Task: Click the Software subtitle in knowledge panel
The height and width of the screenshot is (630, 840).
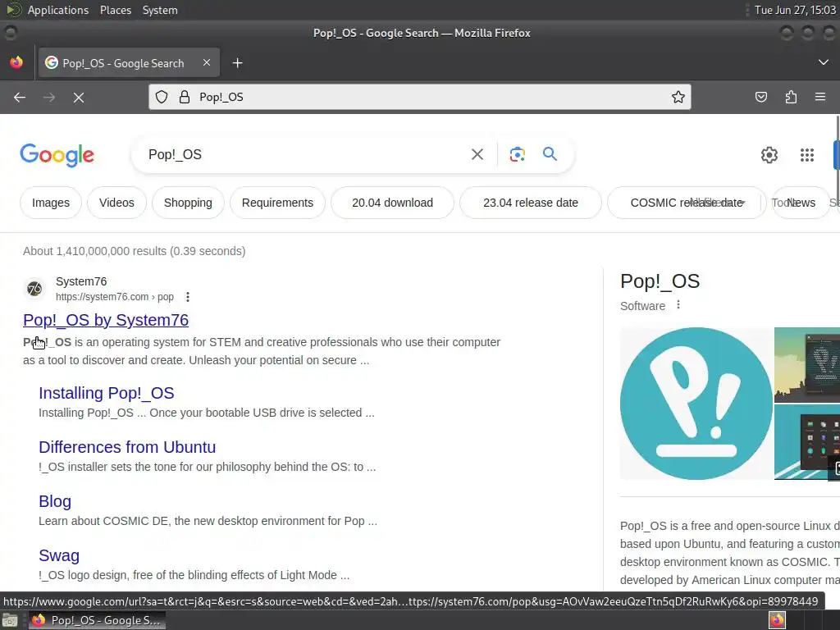Action: point(642,306)
